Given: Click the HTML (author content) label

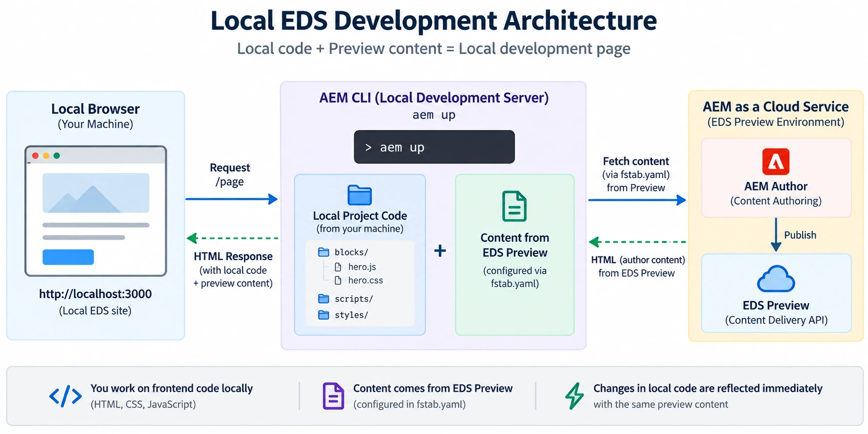Looking at the screenshot, I should tap(638, 260).
